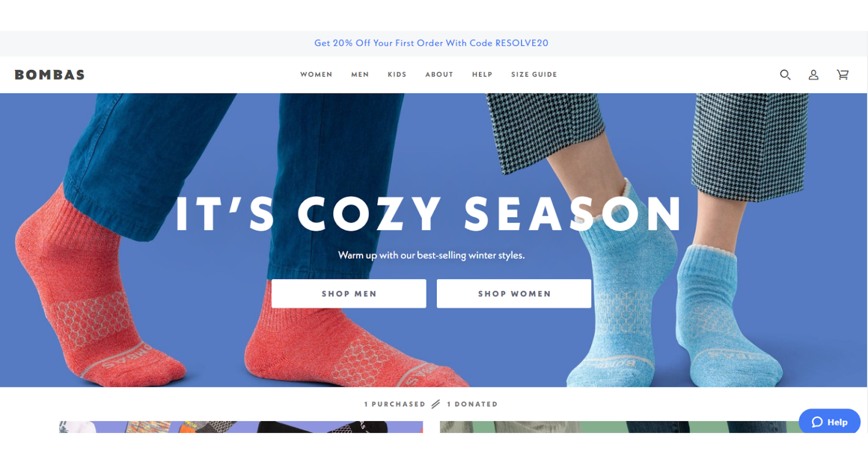The image size is (868, 464).
Task: Click the It's Cozy Season hero heading
Action: (x=429, y=214)
